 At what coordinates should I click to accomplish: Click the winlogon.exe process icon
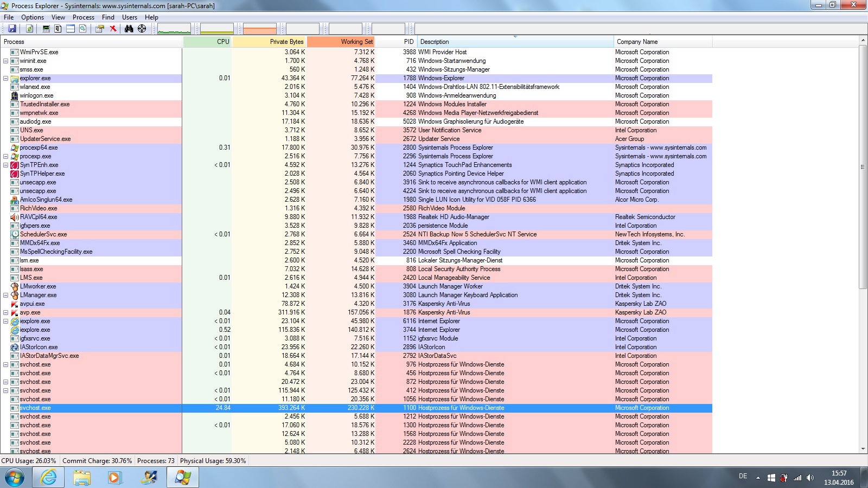point(15,95)
